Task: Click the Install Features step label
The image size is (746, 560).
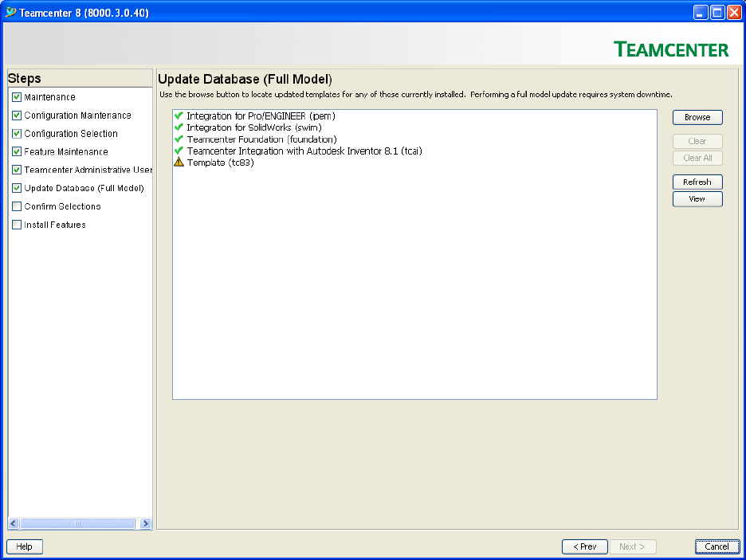Action: coord(55,225)
